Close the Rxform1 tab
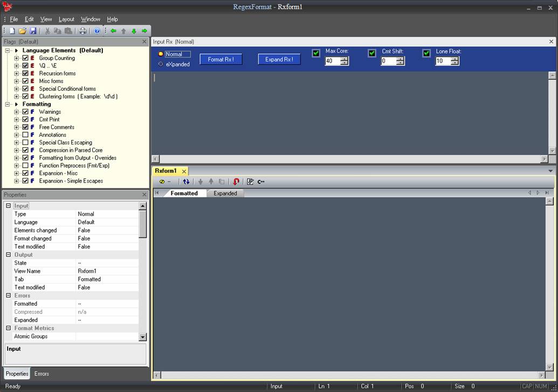558x392 pixels. coord(184,171)
